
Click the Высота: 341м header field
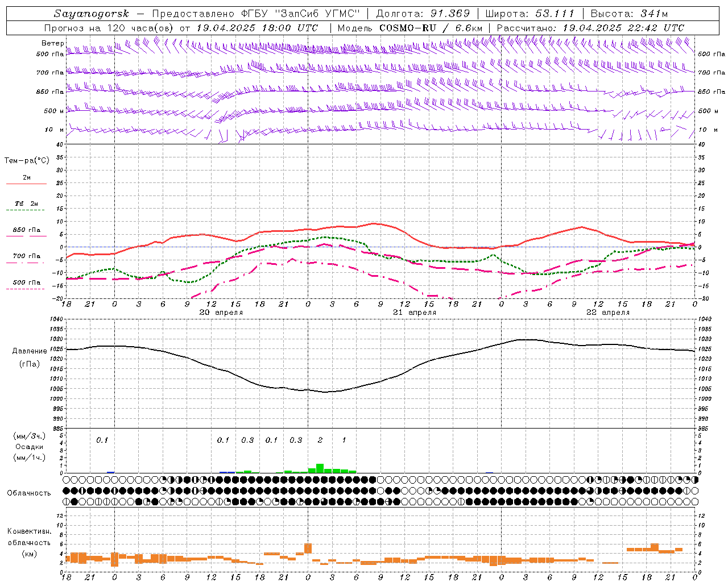(629, 14)
